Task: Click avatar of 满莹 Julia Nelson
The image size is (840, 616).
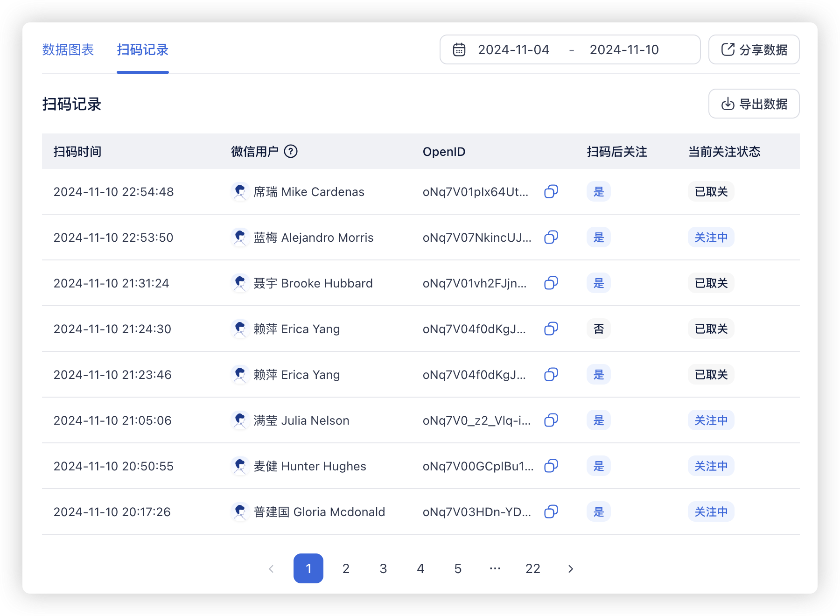Action: pyautogui.click(x=240, y=420)
